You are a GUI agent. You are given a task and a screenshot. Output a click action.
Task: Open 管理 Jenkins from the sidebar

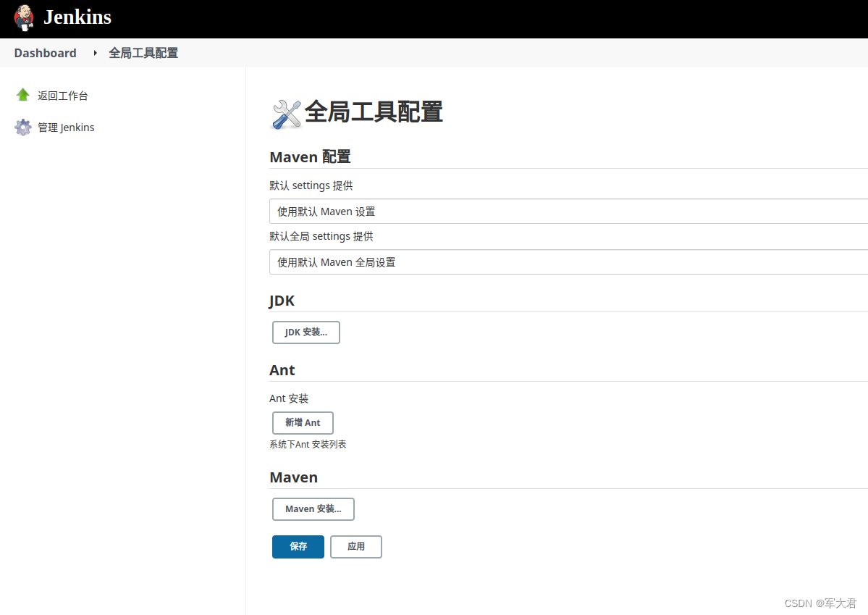click(x=64, y=127)
